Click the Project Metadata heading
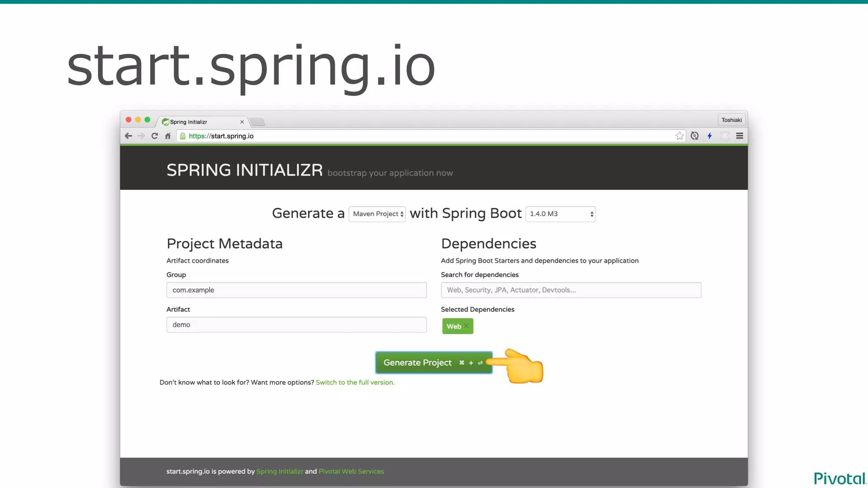Viewport: 868px width, 488px height. pos(225,244)
